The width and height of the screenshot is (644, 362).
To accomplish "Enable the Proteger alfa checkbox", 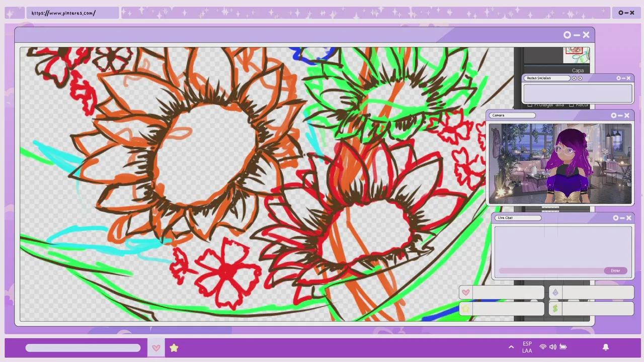I will [x=530, y=105].
